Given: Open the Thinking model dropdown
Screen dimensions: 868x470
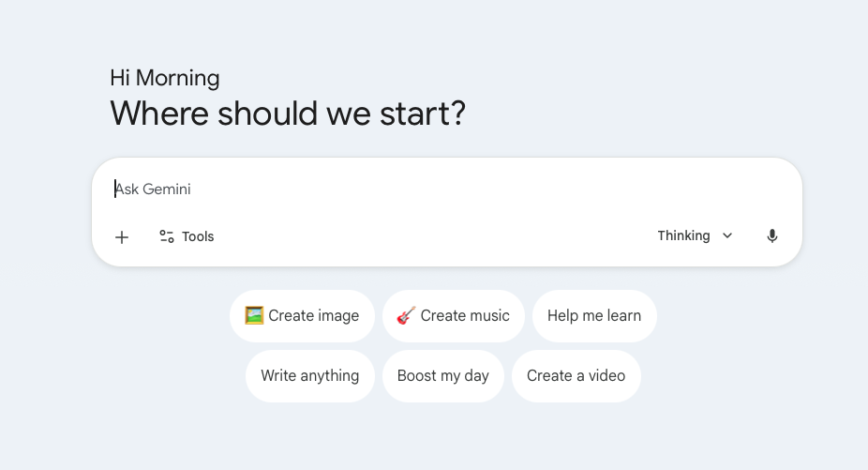Looking at the screenshot, I should click(x=695, y=235).
